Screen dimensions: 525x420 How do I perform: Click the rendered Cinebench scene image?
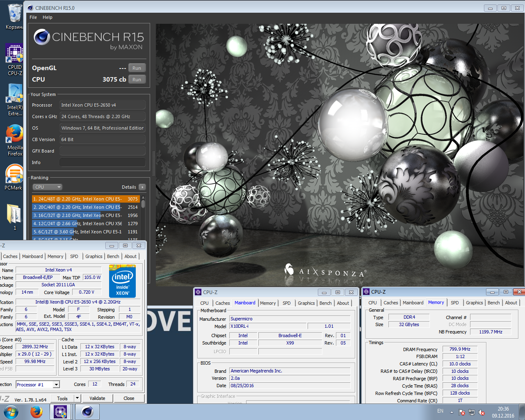(340, 155)
